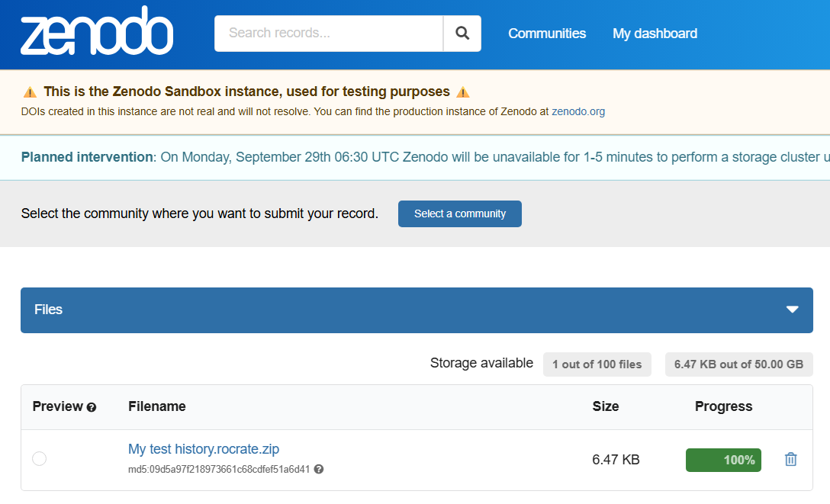Screen dimensions: 830x504
Task: Click '6.47 KB out of 50.00 GB' label
Action: pyautogui.click(x=738, y=364)
